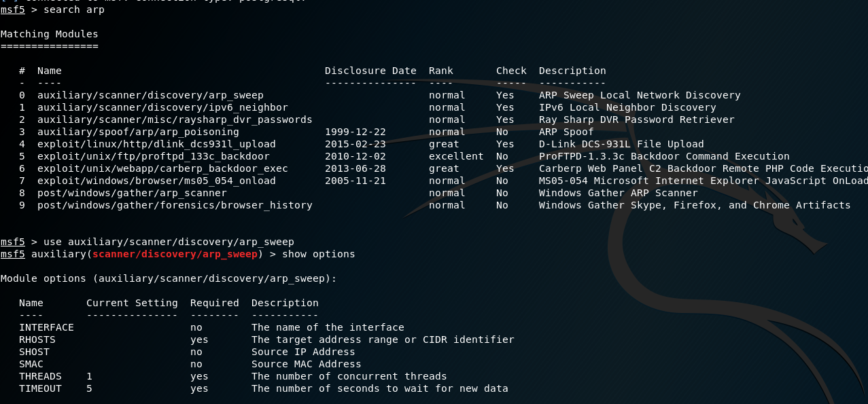Click exploit/linux/http/dlink_dcs931l_upload module name

click(x=156, y=144)
